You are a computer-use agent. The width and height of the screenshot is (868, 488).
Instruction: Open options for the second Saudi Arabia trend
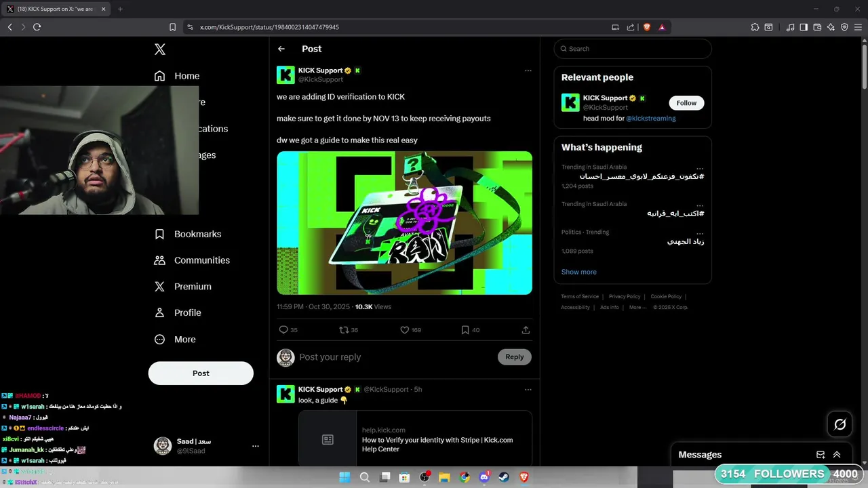[x=700, y=205]
